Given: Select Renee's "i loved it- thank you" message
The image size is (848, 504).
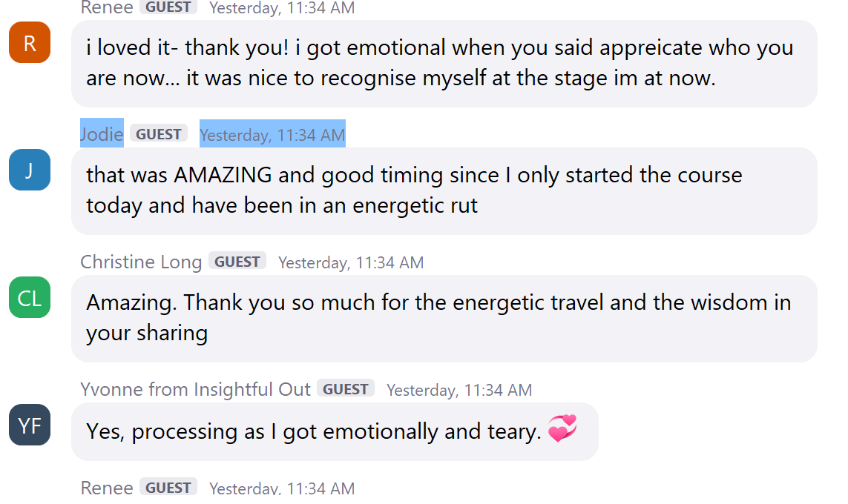Looking at the screenshot, I should pyautogui.click(x=444, y=63).
